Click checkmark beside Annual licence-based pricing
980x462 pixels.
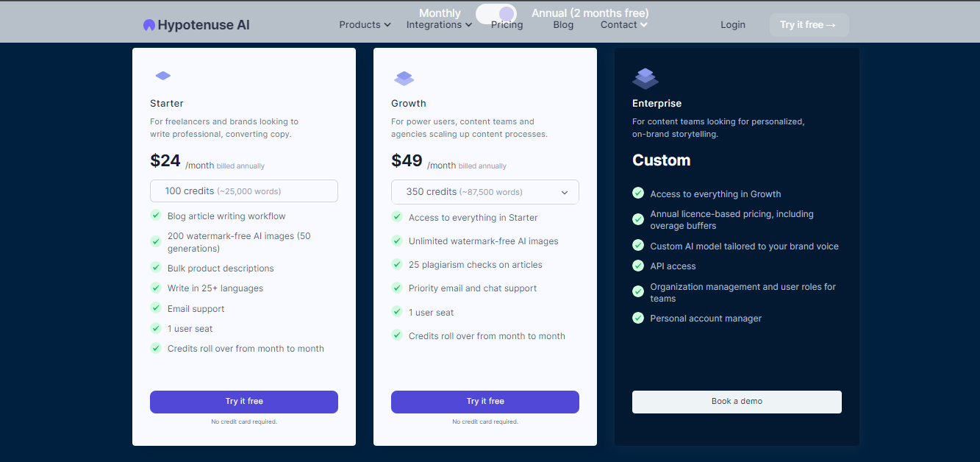[638, 219]
